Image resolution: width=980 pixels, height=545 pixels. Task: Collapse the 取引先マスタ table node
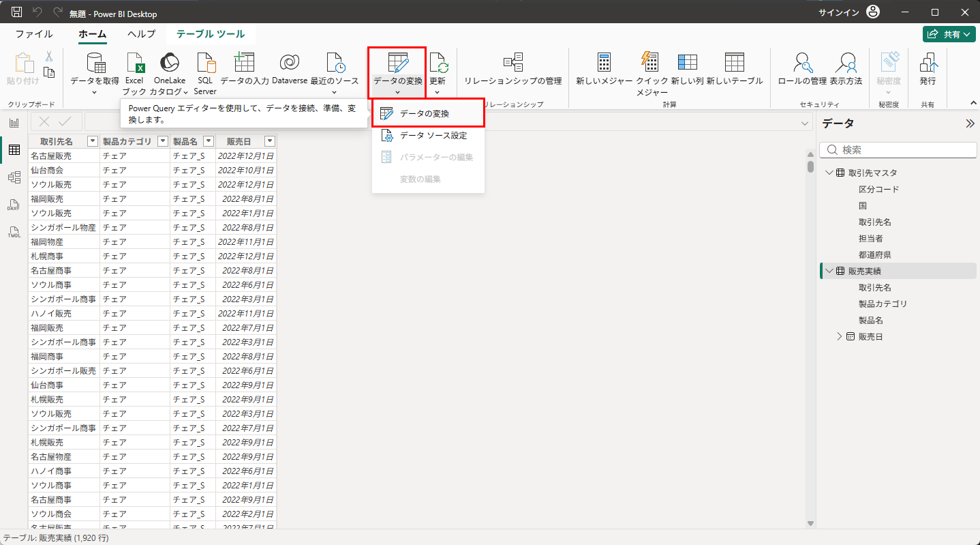tap(829, 173)
